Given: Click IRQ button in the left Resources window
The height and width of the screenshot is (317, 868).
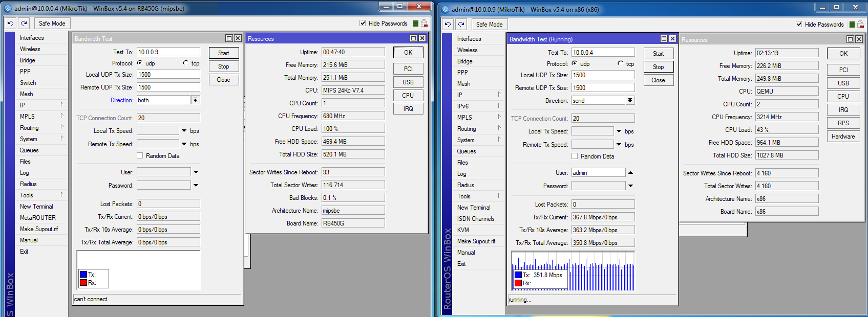Looking at the screenshot, I should coord(408,108).
